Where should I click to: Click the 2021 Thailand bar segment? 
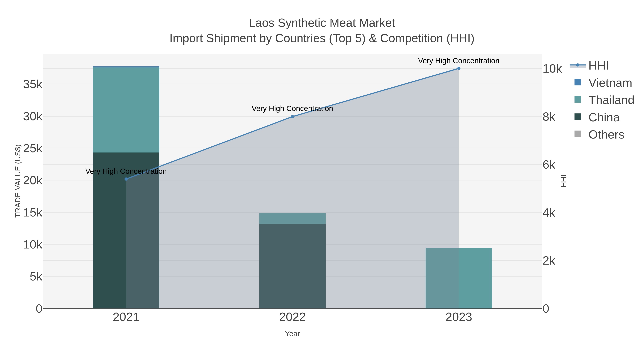click(126, 110)
